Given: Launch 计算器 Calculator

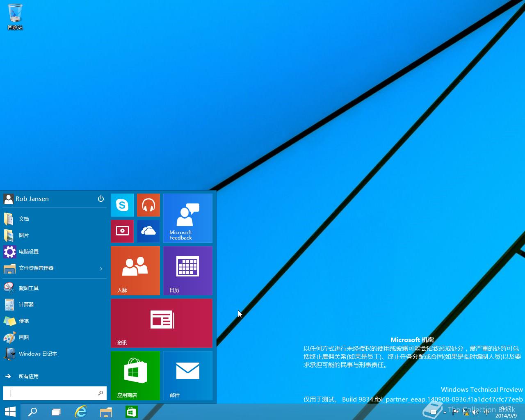Looking at the screenshot, I should point(55,304).
